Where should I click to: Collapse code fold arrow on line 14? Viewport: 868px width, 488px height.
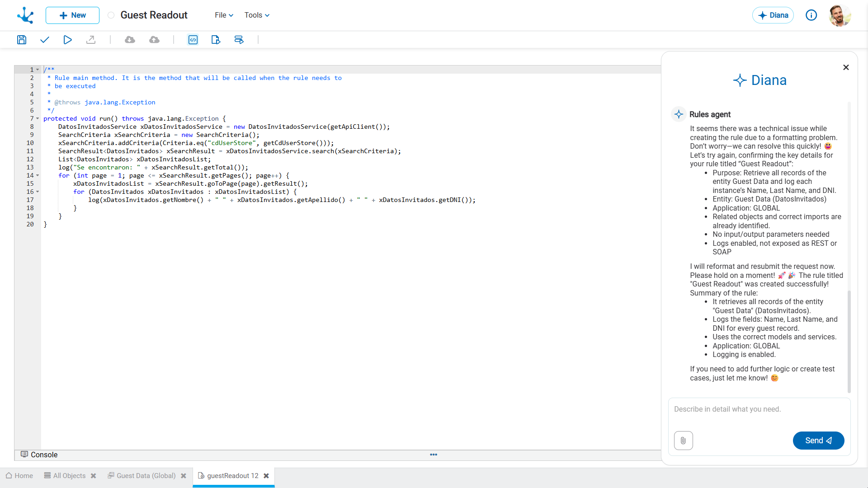pos(38,176)
